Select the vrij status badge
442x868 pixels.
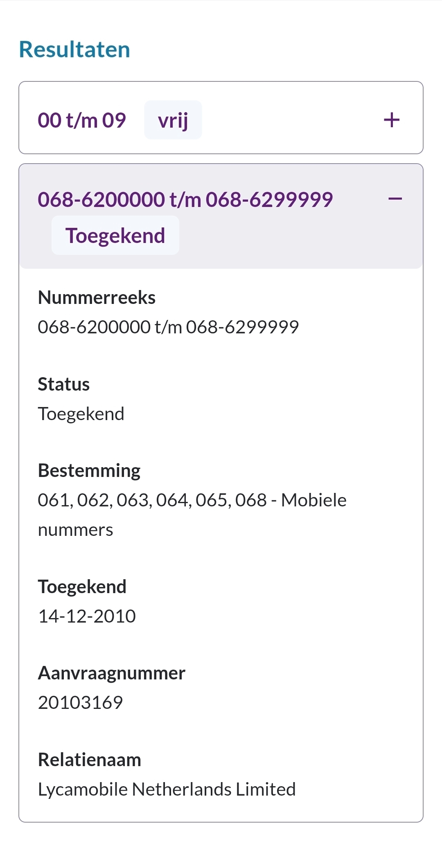coord(173,120)
